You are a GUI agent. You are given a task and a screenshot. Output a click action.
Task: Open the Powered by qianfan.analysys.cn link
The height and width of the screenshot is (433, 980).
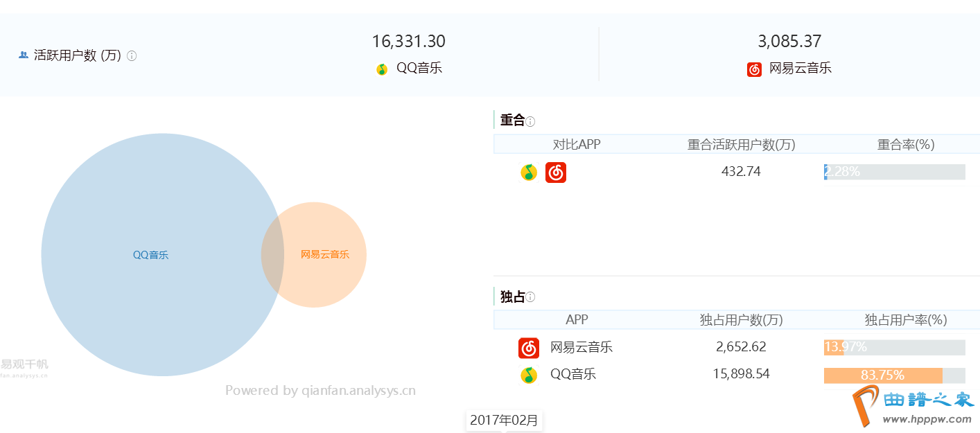(x=320, y=391)
